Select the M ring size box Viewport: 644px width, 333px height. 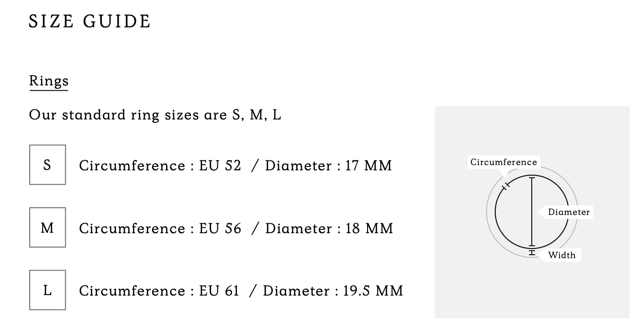pyautogui.click(x=48, y=227)
